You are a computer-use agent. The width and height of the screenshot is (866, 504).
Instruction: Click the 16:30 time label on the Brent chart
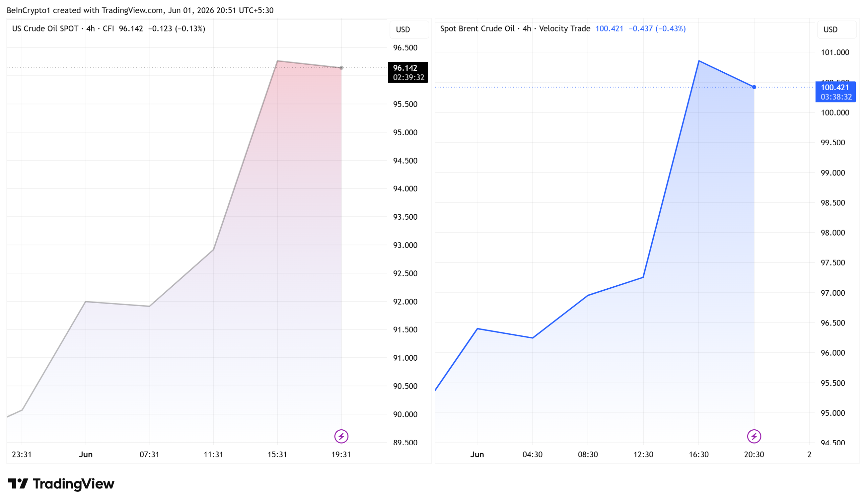[699, 455]
